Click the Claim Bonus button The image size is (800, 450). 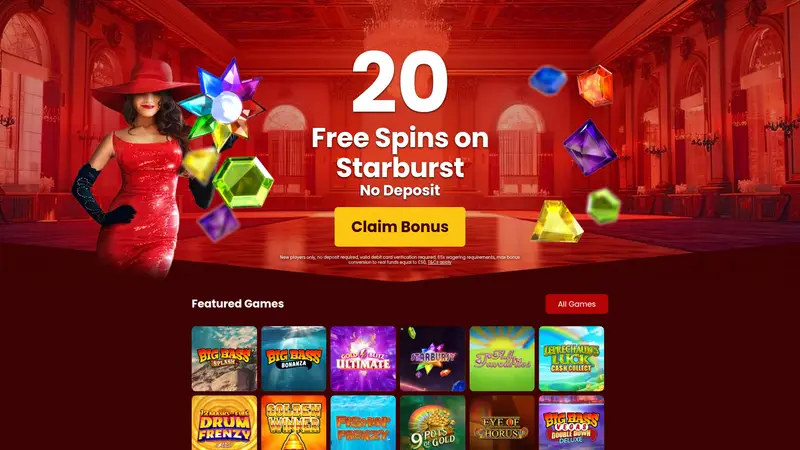pyautogui.click(x=399, y=227)
